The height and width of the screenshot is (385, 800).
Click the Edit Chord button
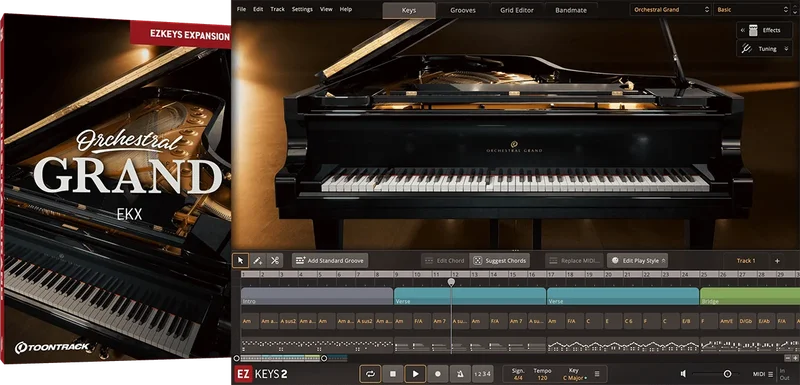point(445,261)
